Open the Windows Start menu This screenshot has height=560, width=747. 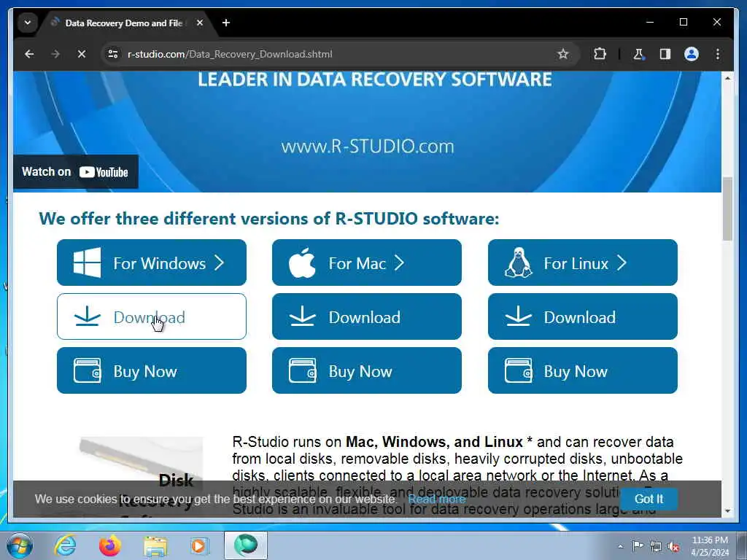pos(20,545)
